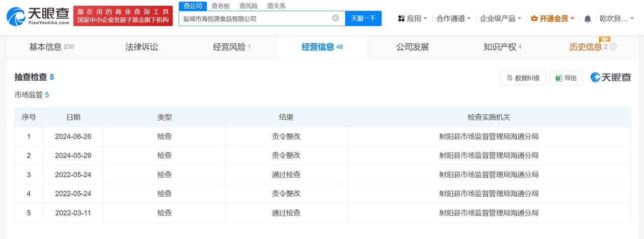644x239 pixels.
Task: Switch to 基本信息 tab
Action: 51,47
